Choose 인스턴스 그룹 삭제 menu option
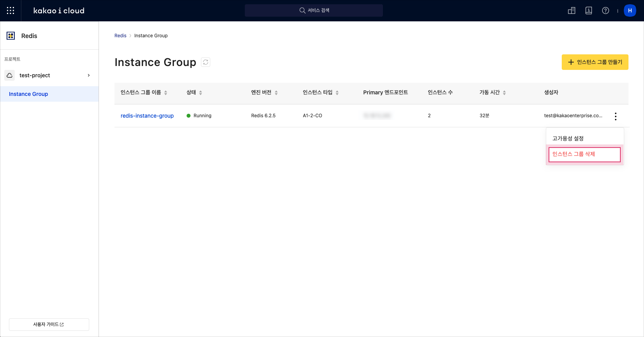This screenshot has height=337, width=644. pyautogui.click(x=585, y=154)
